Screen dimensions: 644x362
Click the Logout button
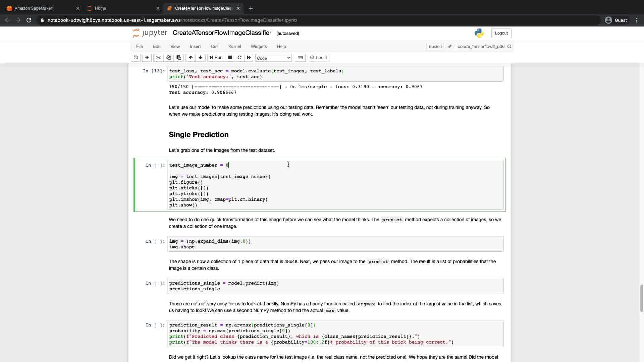click(501, 33)
